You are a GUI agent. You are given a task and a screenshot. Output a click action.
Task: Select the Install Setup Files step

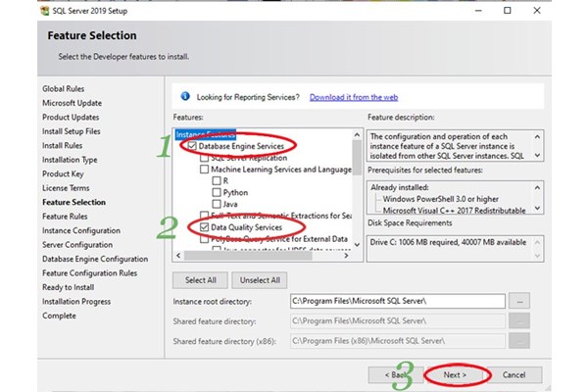[x=71, y=131]
